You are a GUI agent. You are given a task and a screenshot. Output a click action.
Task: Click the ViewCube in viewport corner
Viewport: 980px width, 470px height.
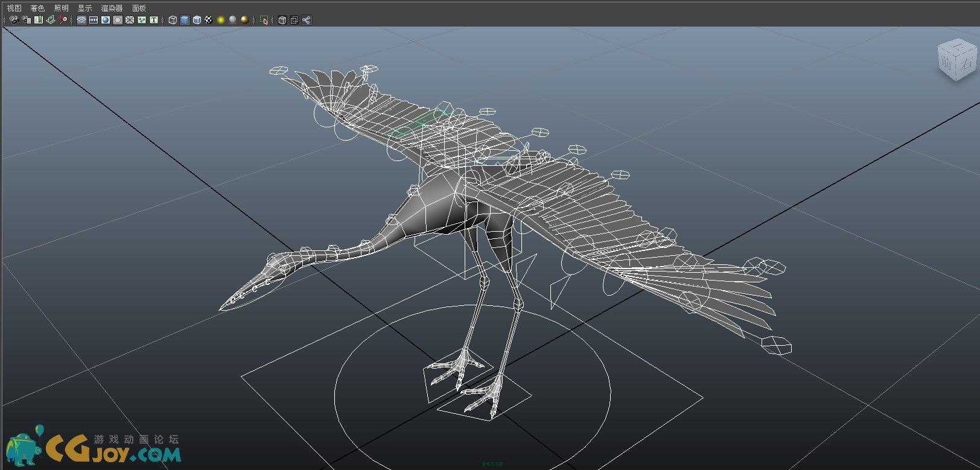tap(956, 60)
